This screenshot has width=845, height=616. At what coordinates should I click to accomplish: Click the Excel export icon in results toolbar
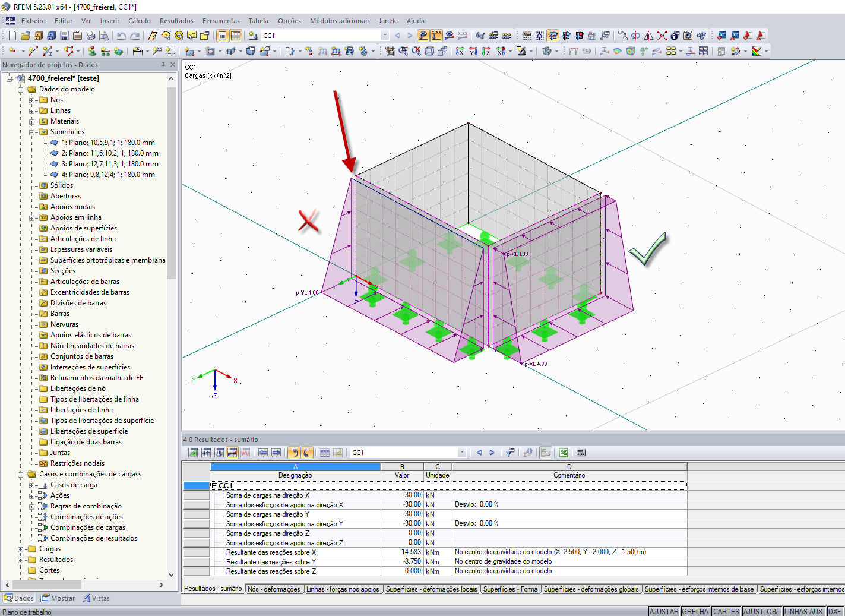click(x=564, y=453)
